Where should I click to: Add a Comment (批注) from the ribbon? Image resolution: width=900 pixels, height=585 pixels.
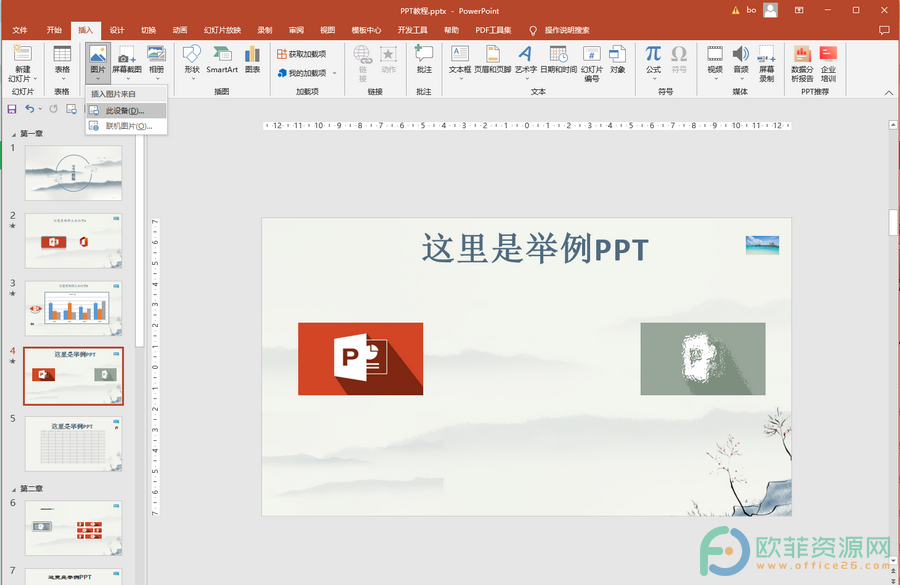pos(424,60)
